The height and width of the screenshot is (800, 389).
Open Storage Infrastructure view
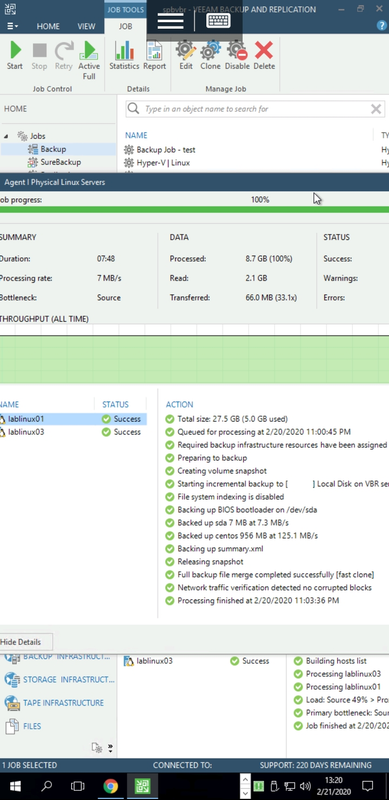(x=60, y=680)
